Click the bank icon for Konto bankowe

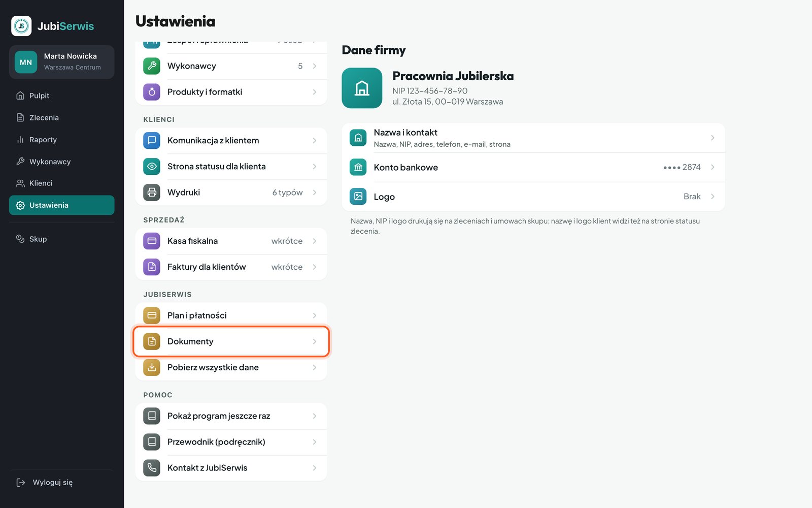[x=358, y=167]
